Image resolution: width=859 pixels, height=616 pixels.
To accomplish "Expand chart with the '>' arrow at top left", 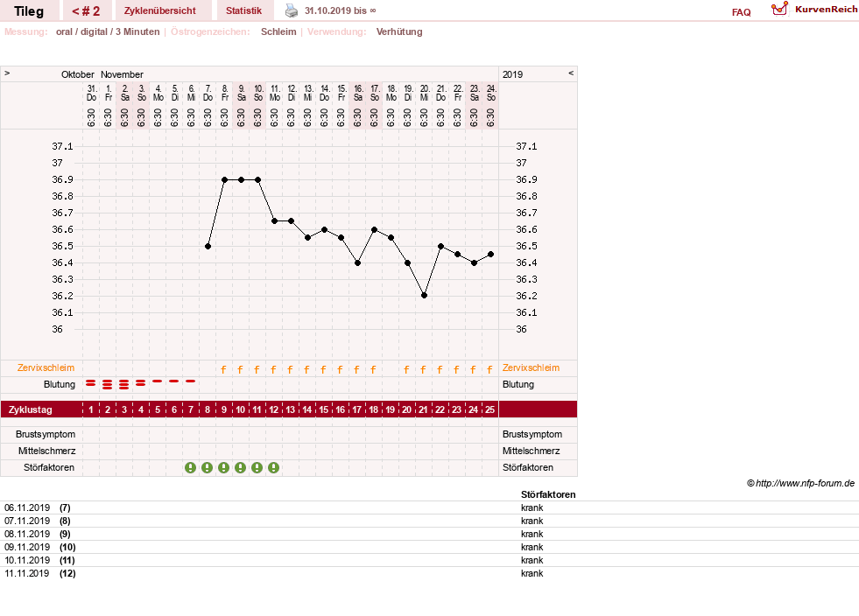I will [x=7, y=73].
